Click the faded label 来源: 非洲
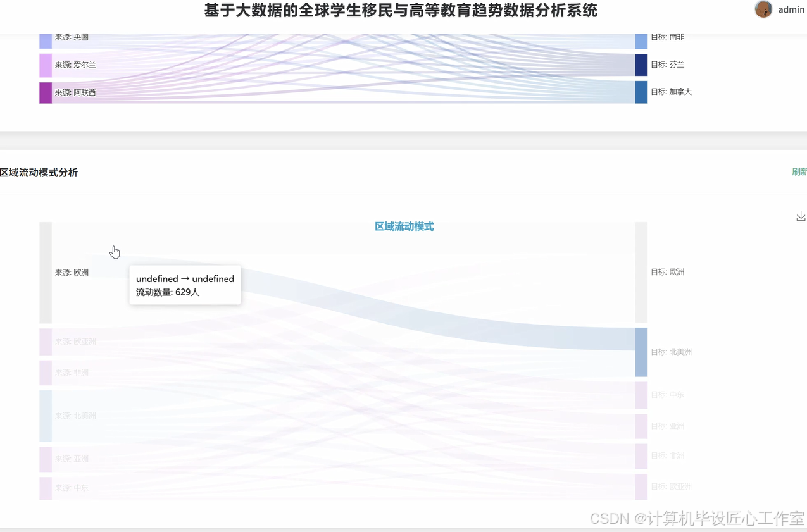The height and width of the screenshot is (532, 807). click(72, 373)
